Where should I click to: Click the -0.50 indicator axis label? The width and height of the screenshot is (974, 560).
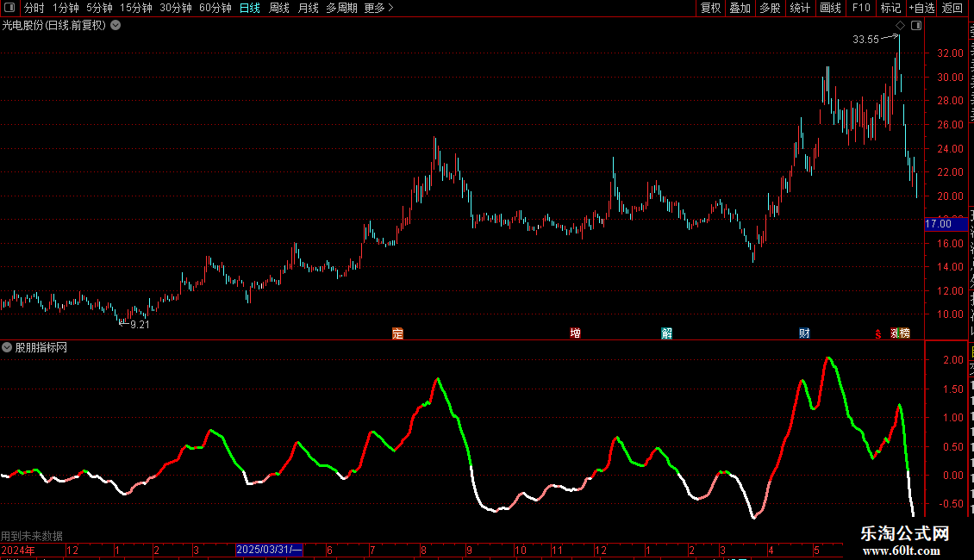[x=951, y=504]
